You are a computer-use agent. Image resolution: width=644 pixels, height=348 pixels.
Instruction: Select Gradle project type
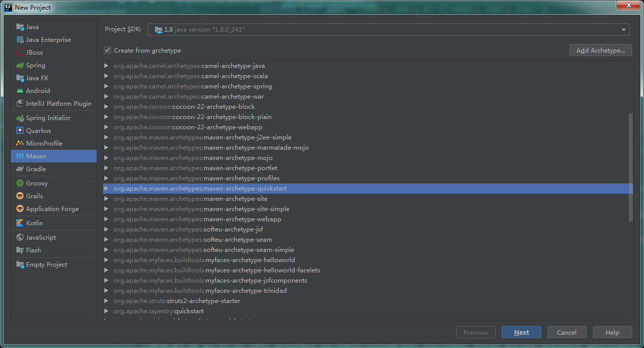[54, 169]
